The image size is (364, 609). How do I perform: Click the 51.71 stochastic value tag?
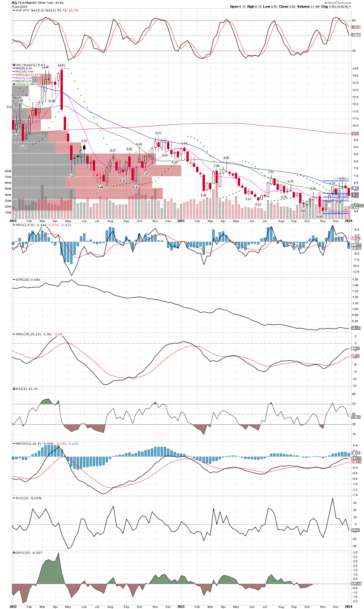[x=356, y=35]
